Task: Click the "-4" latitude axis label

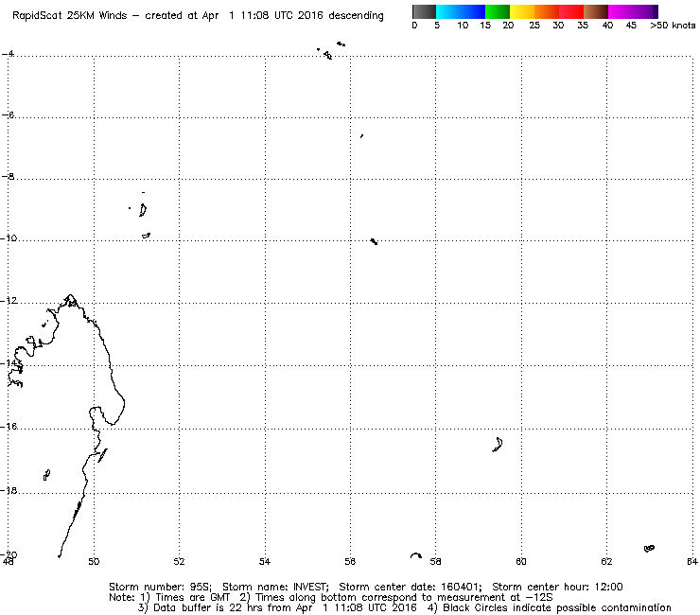Action: pos(9,54)
